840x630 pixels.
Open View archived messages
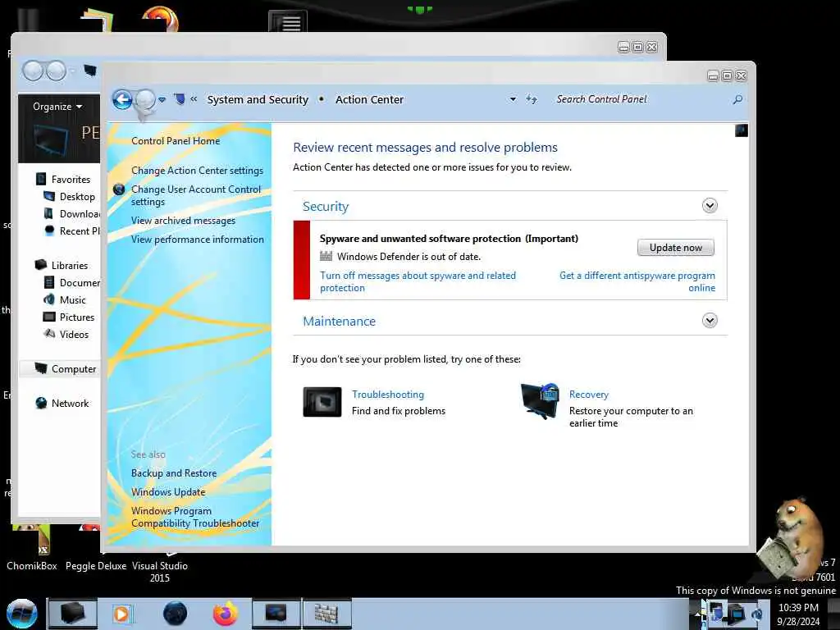183,221
